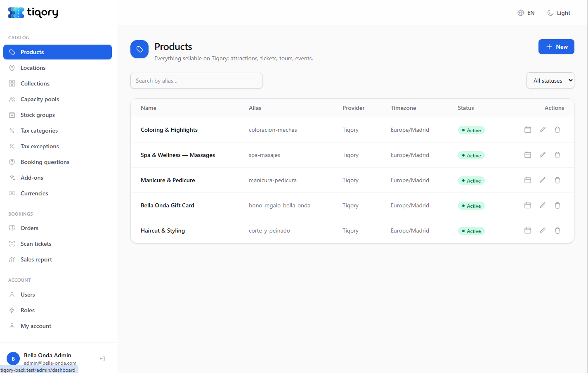Open the EN language selector
Image resolution: width=588 pixels, height=373 pixels.
coord(526,13)
